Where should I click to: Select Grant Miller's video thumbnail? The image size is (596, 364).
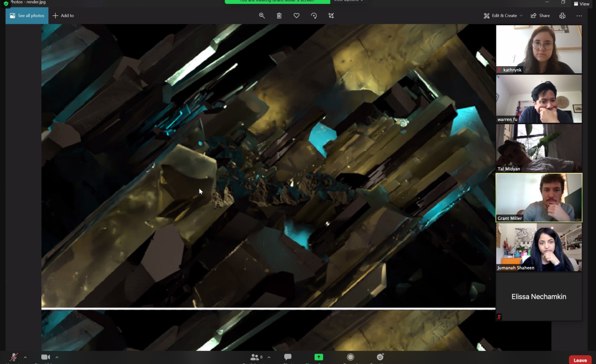tap(539, 198)
